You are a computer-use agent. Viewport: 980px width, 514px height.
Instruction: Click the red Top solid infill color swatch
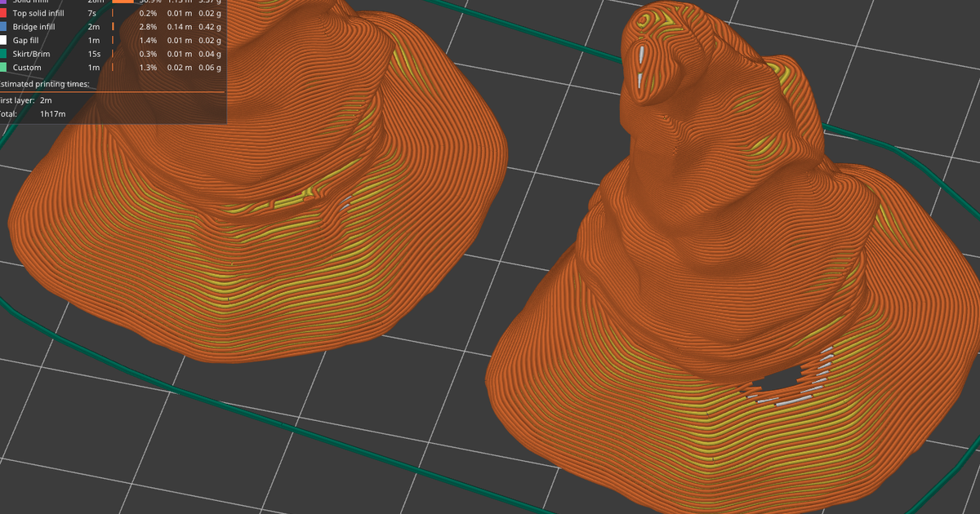coord(5,13)
